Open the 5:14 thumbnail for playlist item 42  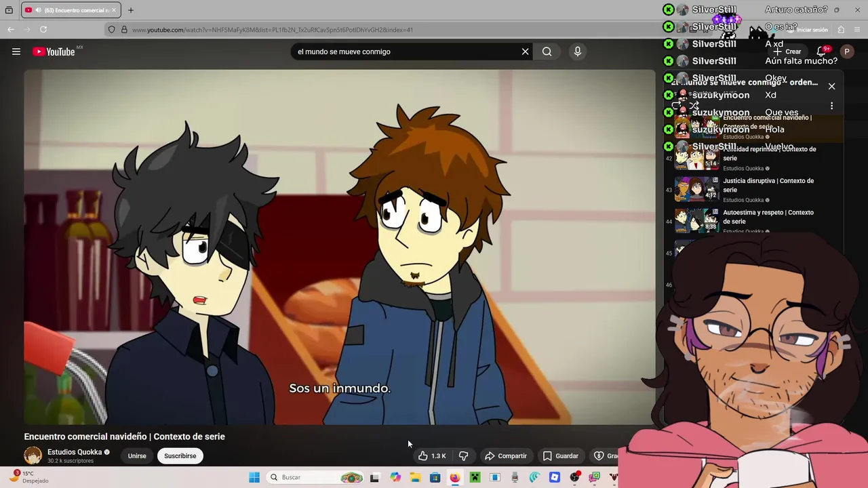pos(696,157)
